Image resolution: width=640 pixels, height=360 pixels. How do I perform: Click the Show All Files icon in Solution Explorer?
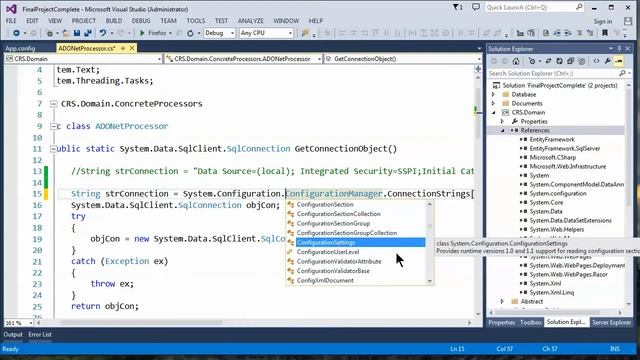tap(582, 61)
